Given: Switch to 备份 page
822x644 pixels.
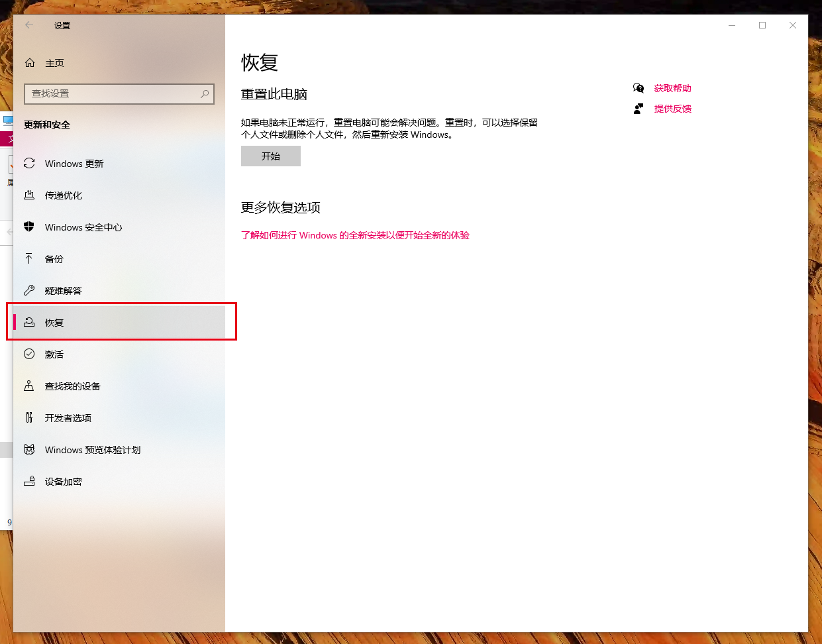Looking at the screenshot, I should [119, 259].
